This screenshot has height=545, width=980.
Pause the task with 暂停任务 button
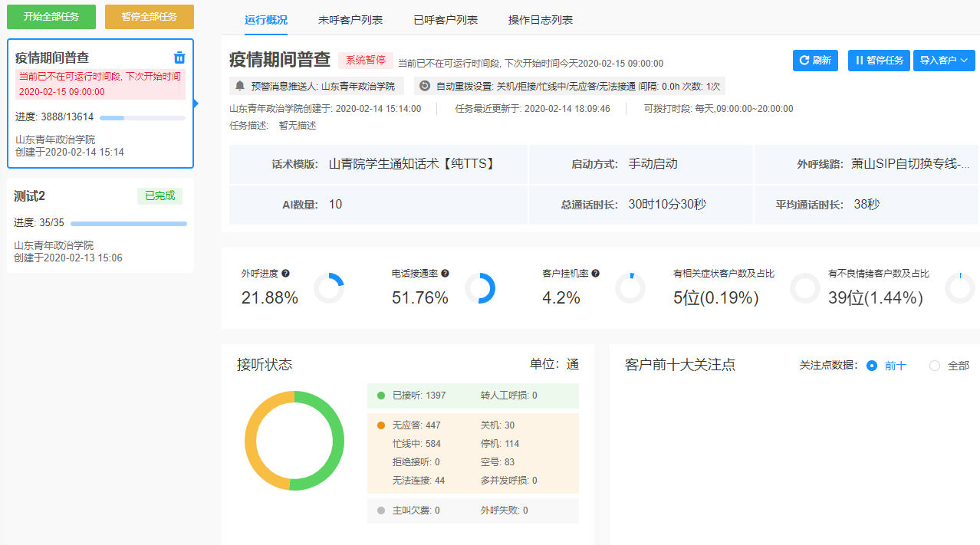(879, 61)
